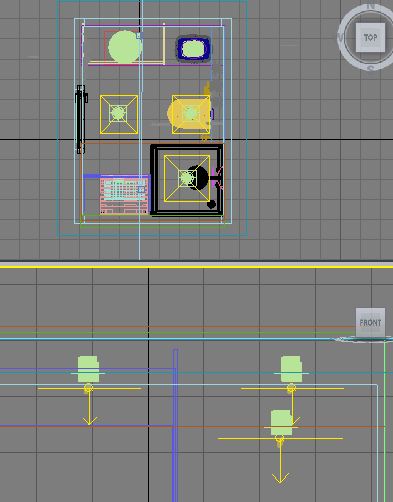Select the left yellow square light icon
This screenshot has width=393, height=502.
[x=119, y=114]
